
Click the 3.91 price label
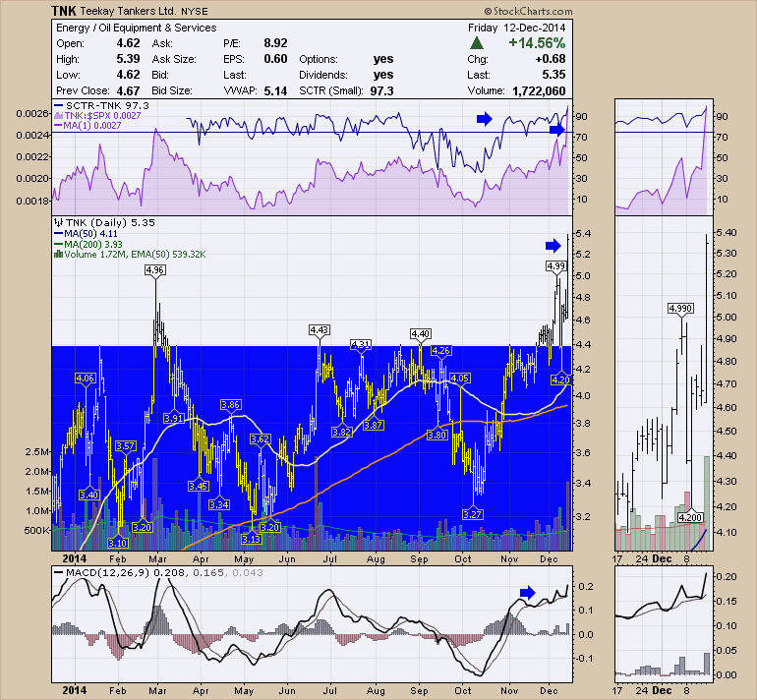(x=174, y=418)
